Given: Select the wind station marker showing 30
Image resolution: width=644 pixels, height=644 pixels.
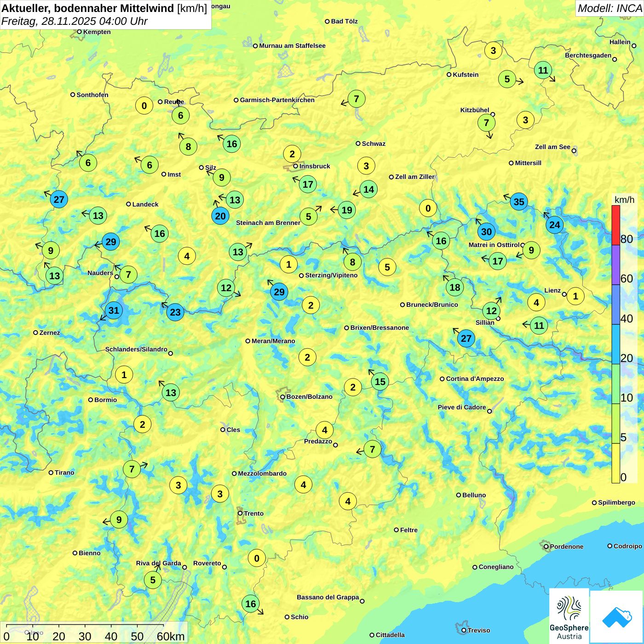Looking at the screenshot, I should pos(486,232).
